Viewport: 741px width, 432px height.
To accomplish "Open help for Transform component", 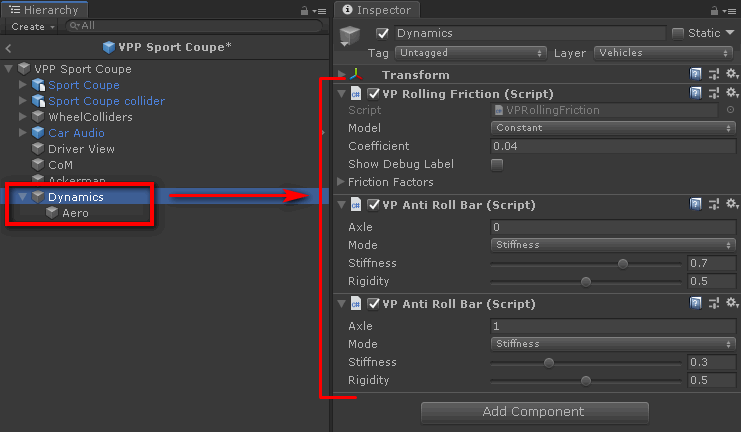I will [695, 74].
